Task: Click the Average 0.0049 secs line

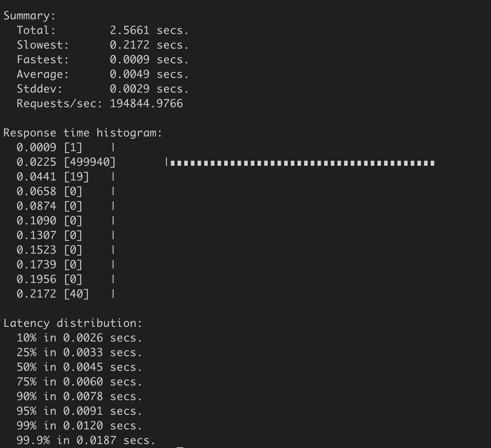Action: pyautogui.click(x=103, y=74)
